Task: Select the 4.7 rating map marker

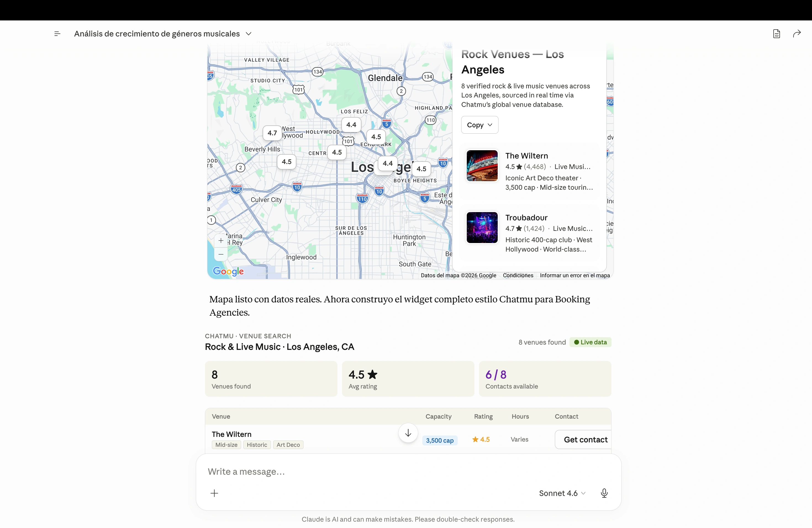Action: click(272, 133)
